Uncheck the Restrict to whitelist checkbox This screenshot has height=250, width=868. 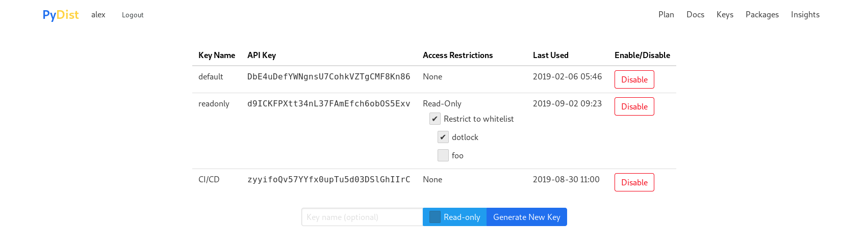pyautogui.click(x=435, y=119)
